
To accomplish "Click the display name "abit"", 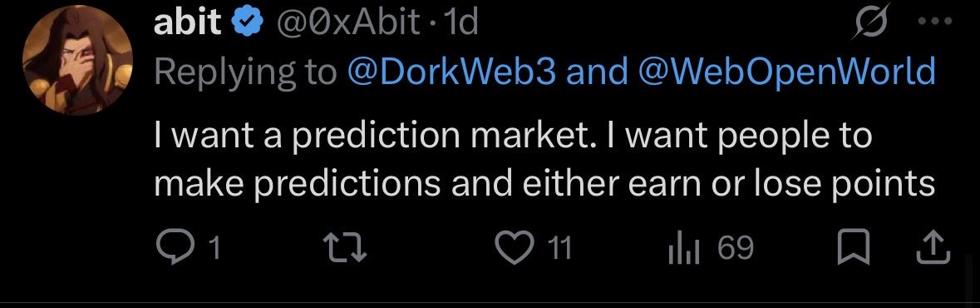I will coord(188,23).
